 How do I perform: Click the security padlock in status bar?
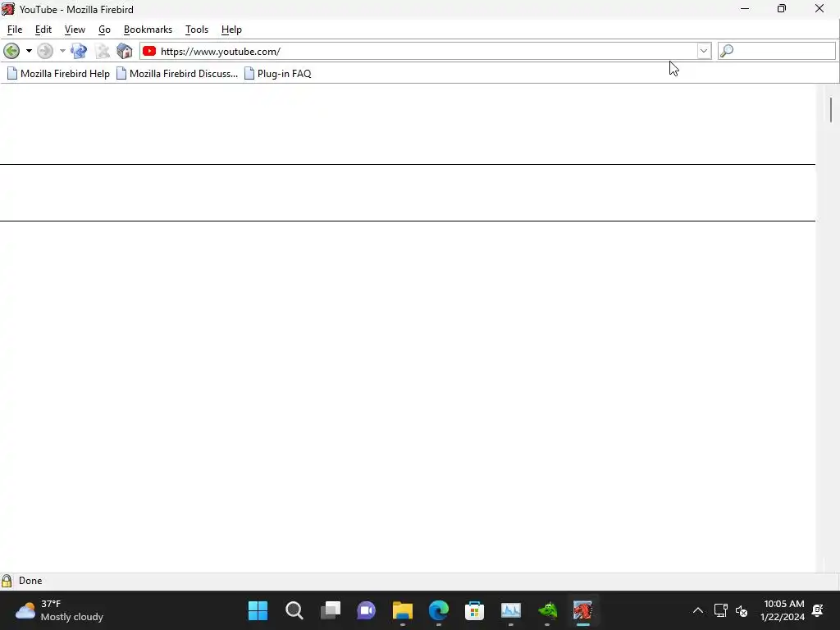coord(7,581)
